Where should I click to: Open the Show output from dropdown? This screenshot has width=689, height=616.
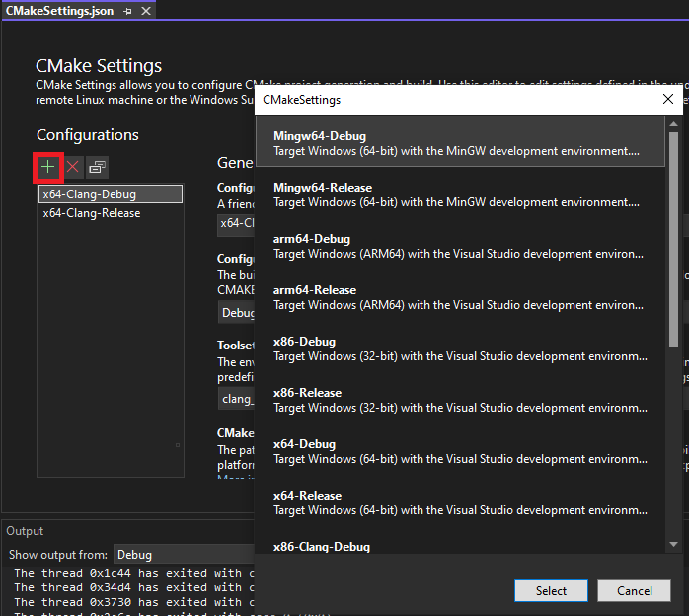point(185,555)
